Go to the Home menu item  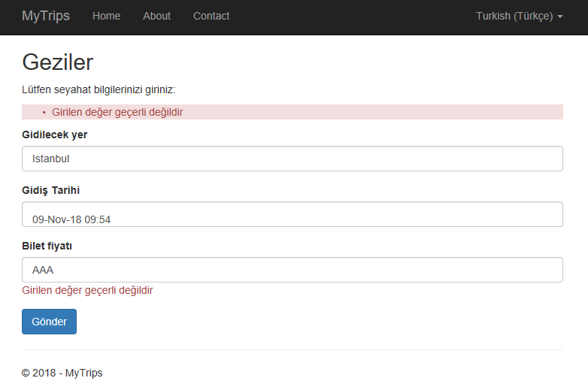107,16
